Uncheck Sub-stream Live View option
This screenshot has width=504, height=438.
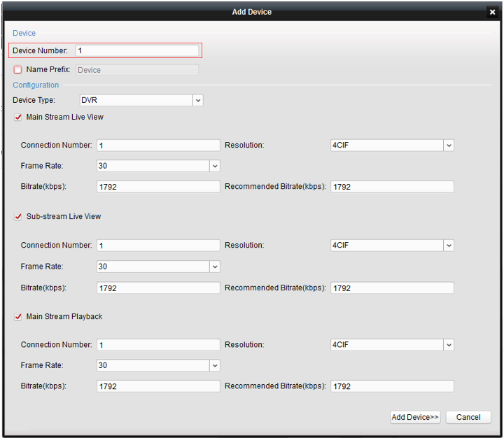coord(18,217)
